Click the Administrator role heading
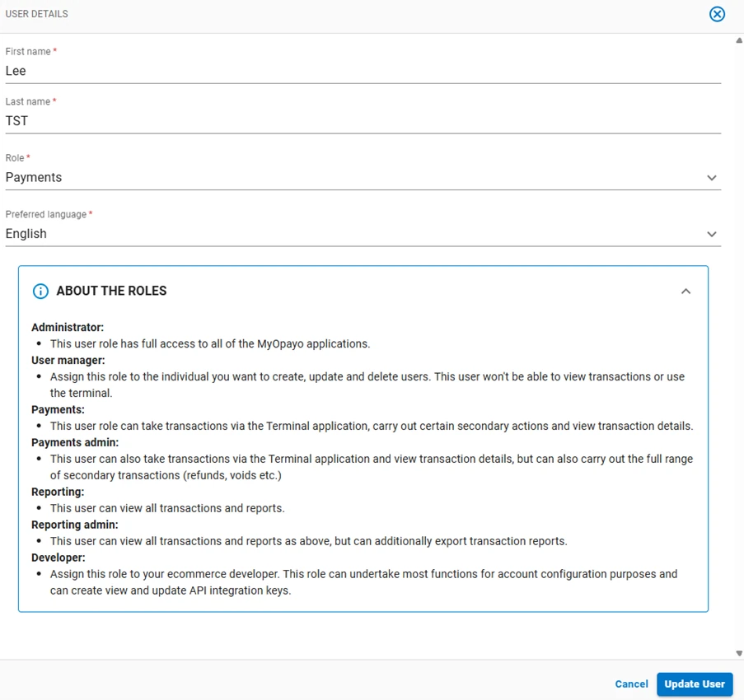The image size is (744, 700). pos(68,327)
